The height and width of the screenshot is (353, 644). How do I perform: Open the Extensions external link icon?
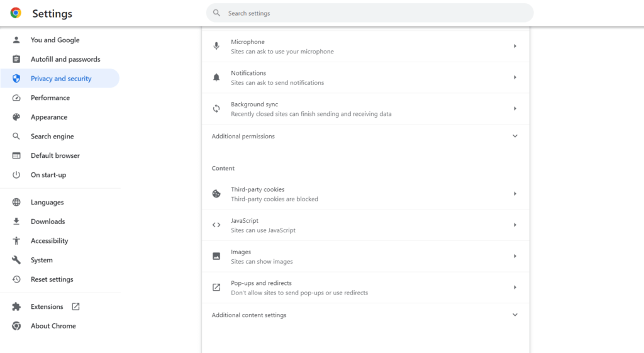tap(75, 306)
